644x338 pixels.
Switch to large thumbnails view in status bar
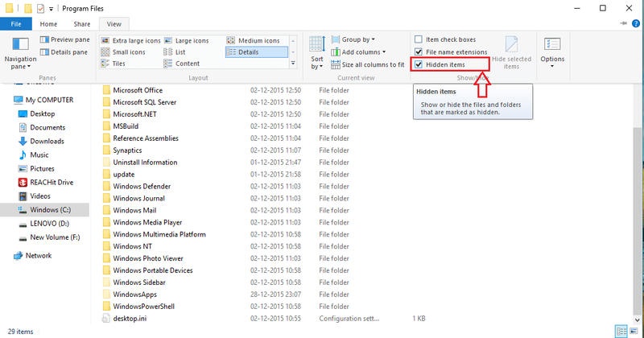pos(634,331)
